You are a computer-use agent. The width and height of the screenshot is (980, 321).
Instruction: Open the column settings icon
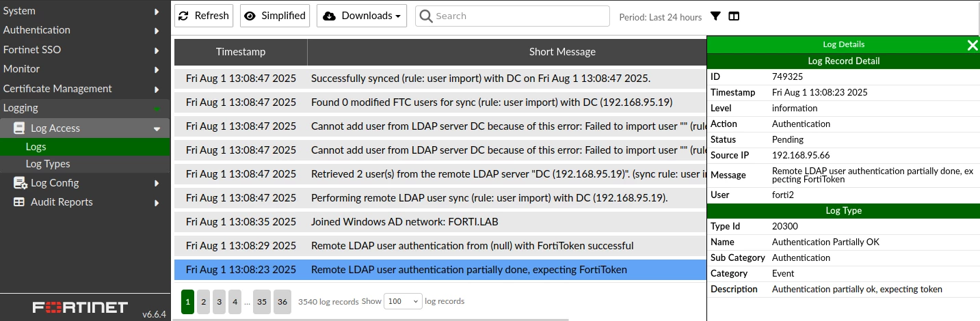click(734, 16)
